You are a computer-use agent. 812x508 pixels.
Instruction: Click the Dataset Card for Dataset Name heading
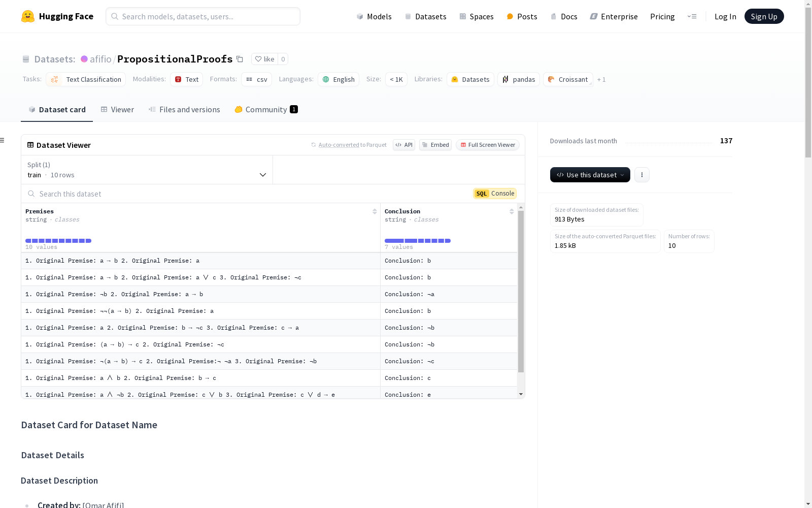[x=89, y=425]
